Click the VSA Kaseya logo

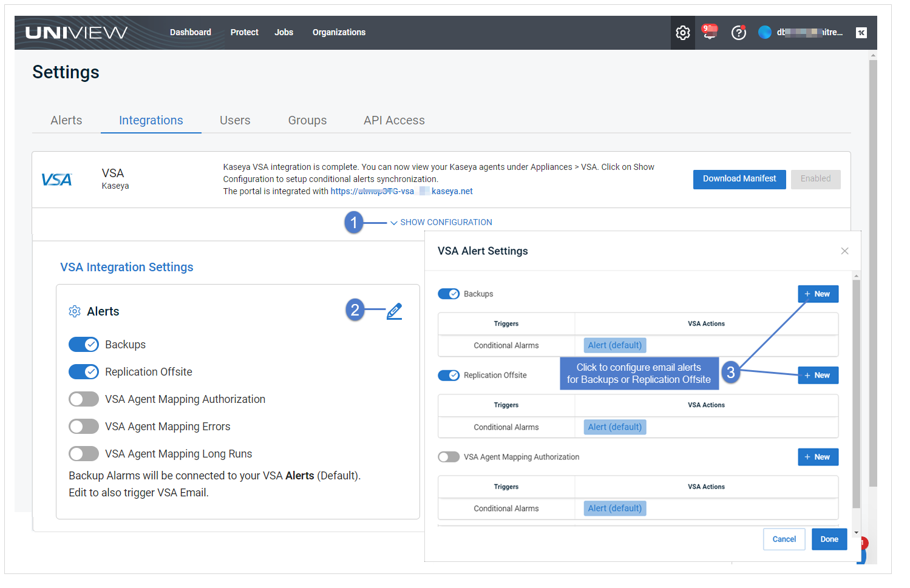56,180
